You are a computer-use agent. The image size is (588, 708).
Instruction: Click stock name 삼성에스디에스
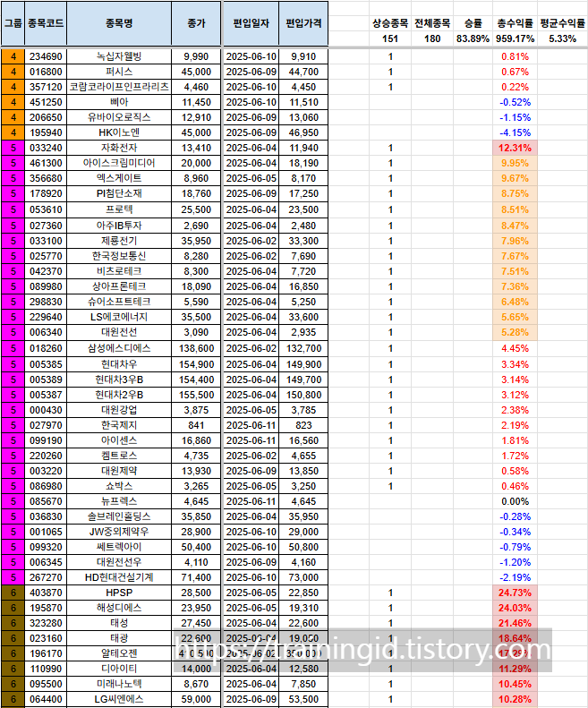point(119,348)
